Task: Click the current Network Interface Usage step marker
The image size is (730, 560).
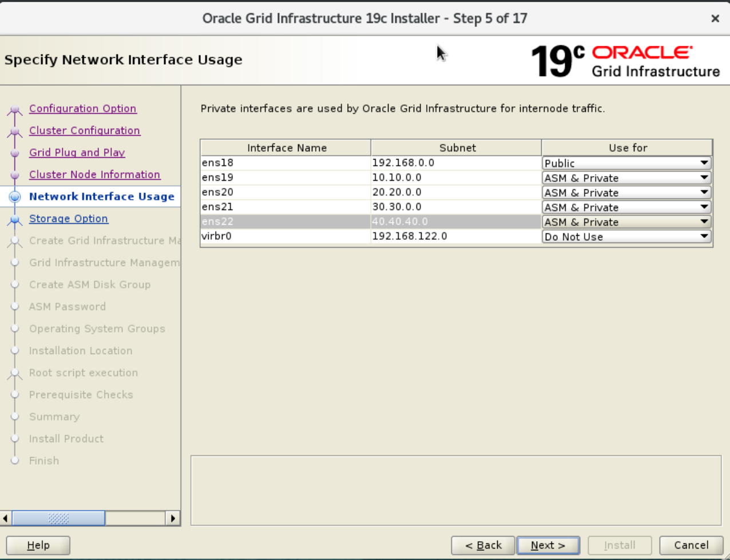Action: pyautogui.click(x=15, y=197)
